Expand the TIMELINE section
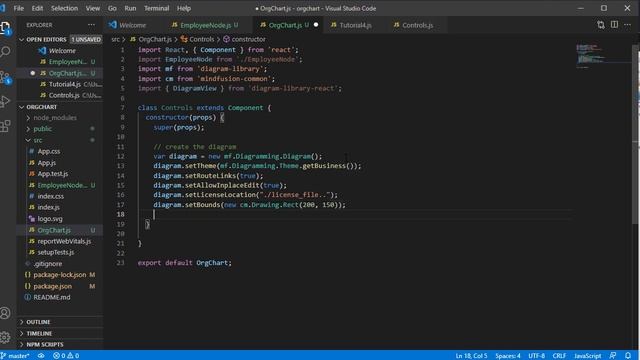This screenshot has height=360, width=640. 39,333
